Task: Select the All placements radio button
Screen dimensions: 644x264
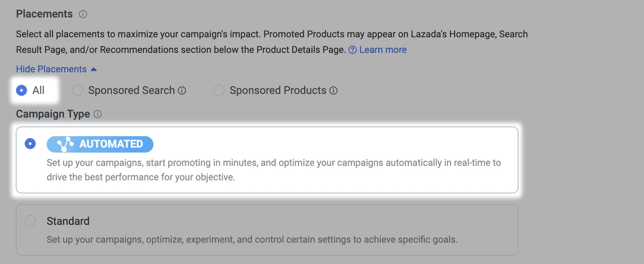Action: coord(22,91)
